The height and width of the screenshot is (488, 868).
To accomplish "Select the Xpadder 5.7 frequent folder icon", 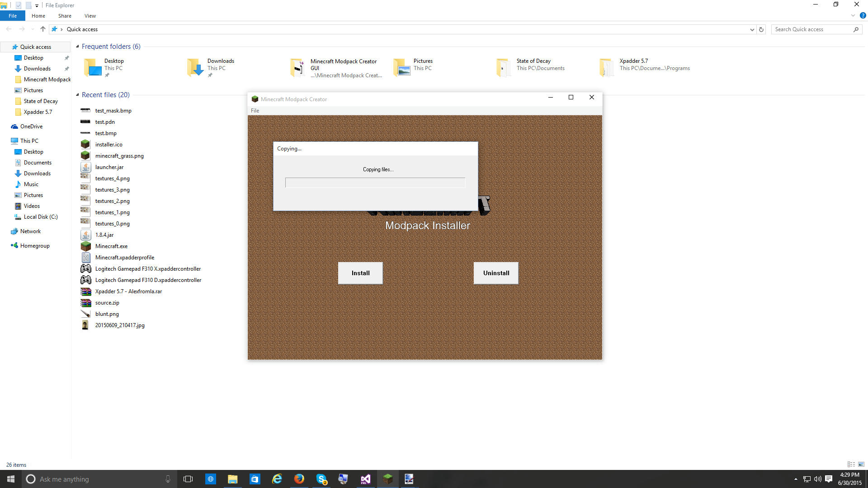I will [608, 67].
